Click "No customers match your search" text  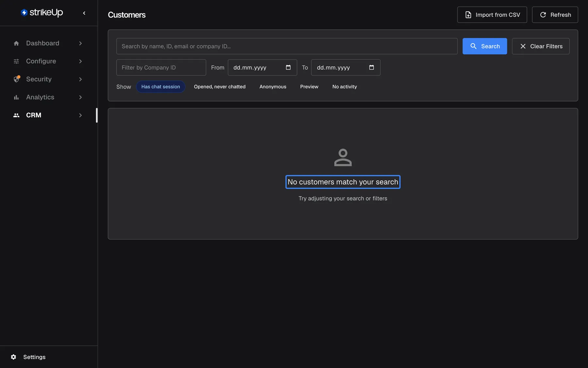343,182
